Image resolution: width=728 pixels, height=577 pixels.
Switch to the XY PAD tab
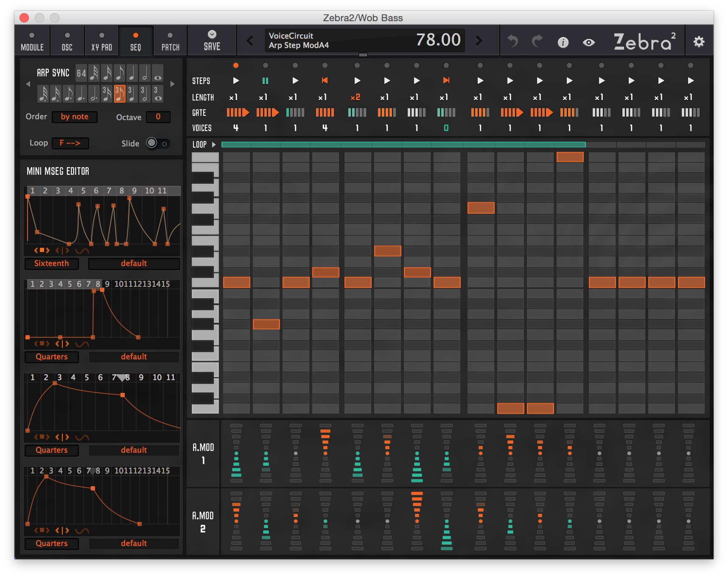[x=102, y=41]
